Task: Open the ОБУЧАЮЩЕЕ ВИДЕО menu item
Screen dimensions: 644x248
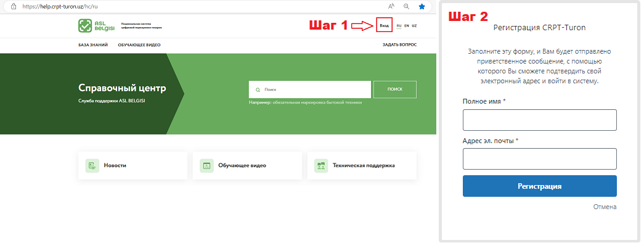Action: coord(139,45)
